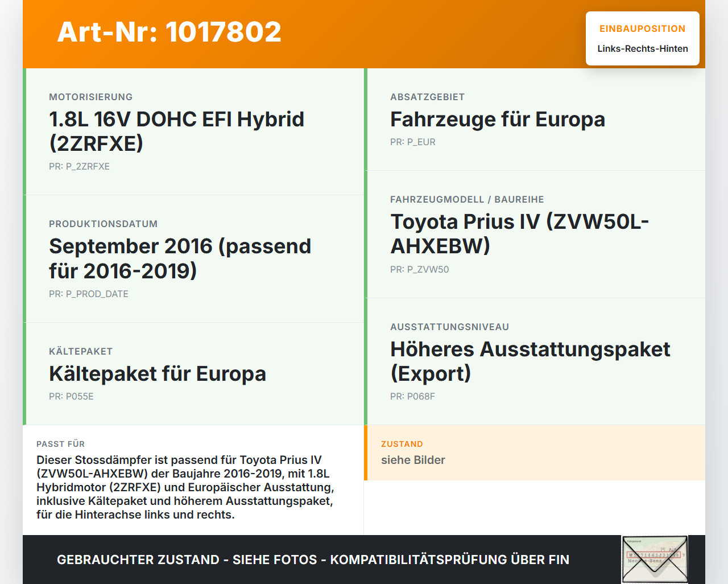The height and width of the screenshot is (584, 728).
Task: Click the Gebrauchter Zustand footer banner text
Action: click(x=313, y=560)
